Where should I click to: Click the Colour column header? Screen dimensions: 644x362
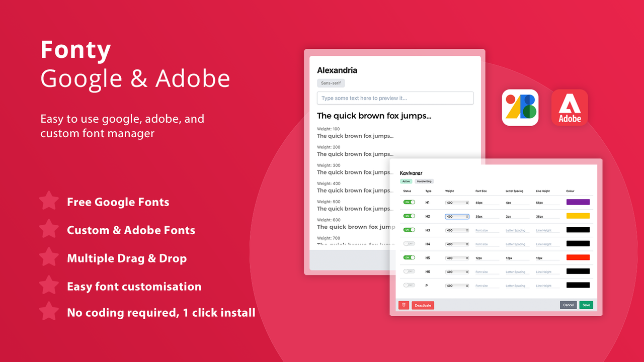[x=570, y=191]
